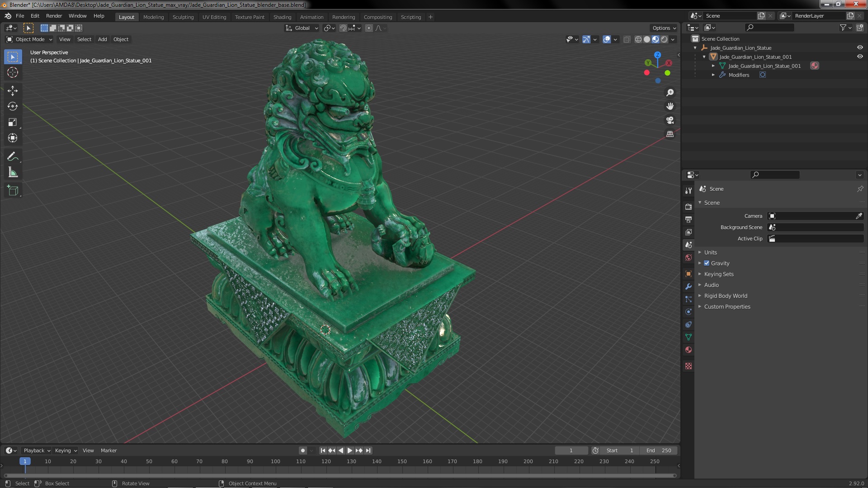Switch to solid viewport shading
The width and height of the screenshot is (868, 488).
(647, 39)
